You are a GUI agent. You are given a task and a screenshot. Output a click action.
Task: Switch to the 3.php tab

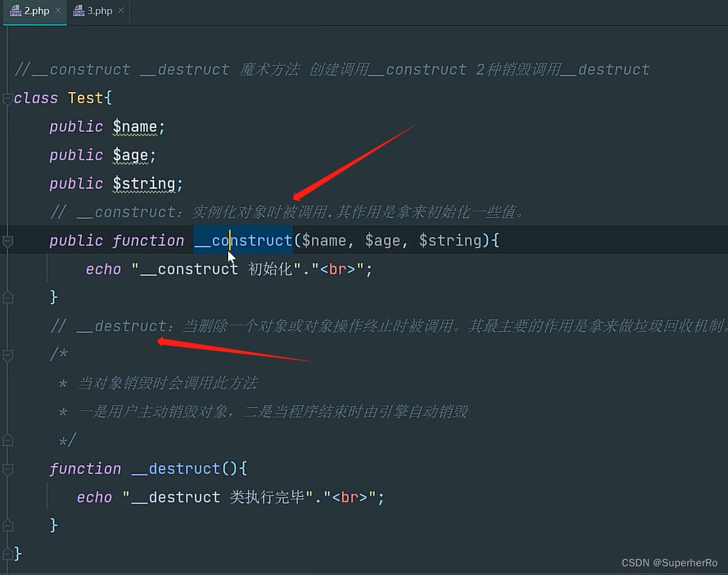pos(99,11)
